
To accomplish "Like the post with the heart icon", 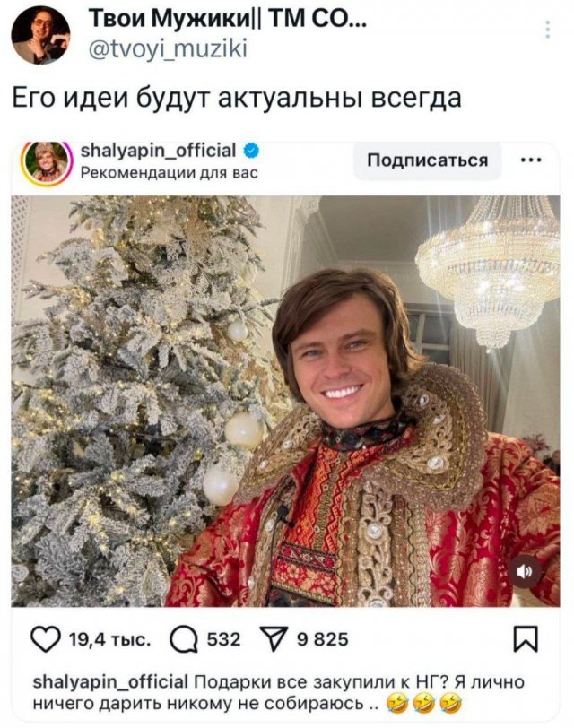I will pos(46,639).
